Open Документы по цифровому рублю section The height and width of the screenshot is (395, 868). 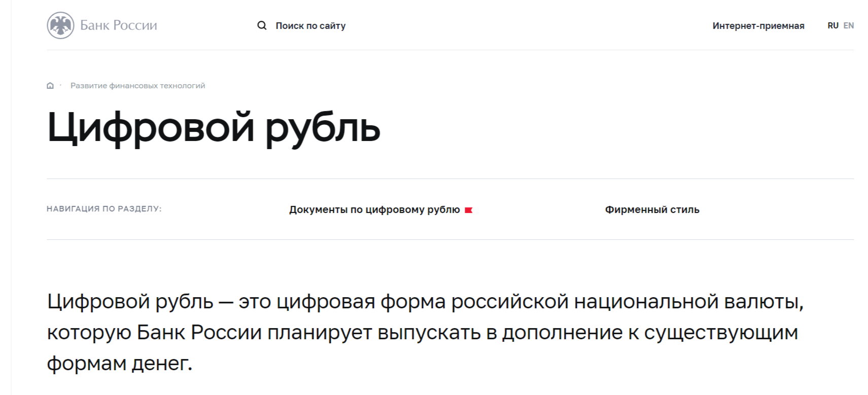[x=374, y=209]
